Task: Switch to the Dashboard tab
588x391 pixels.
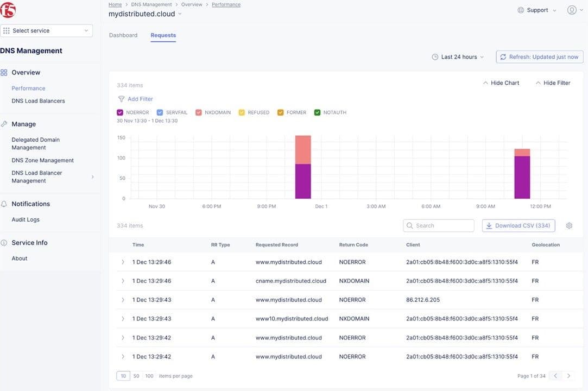Action: point(123,34)
